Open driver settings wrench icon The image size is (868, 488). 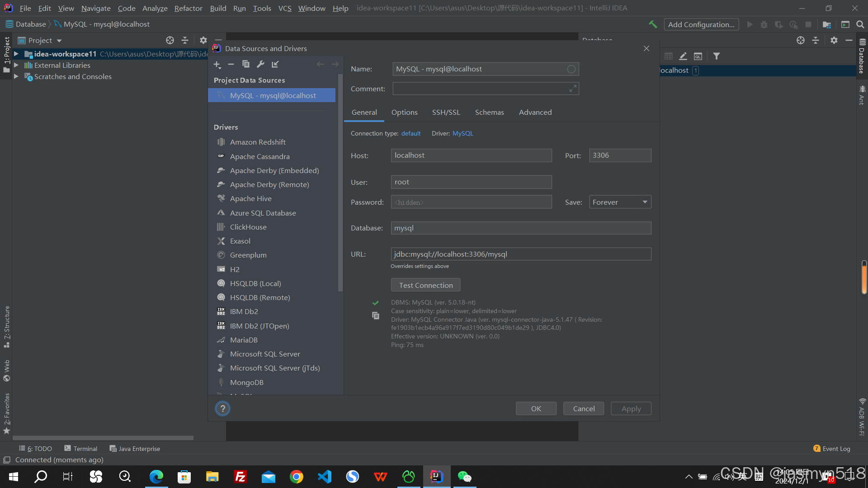(260, 65)
